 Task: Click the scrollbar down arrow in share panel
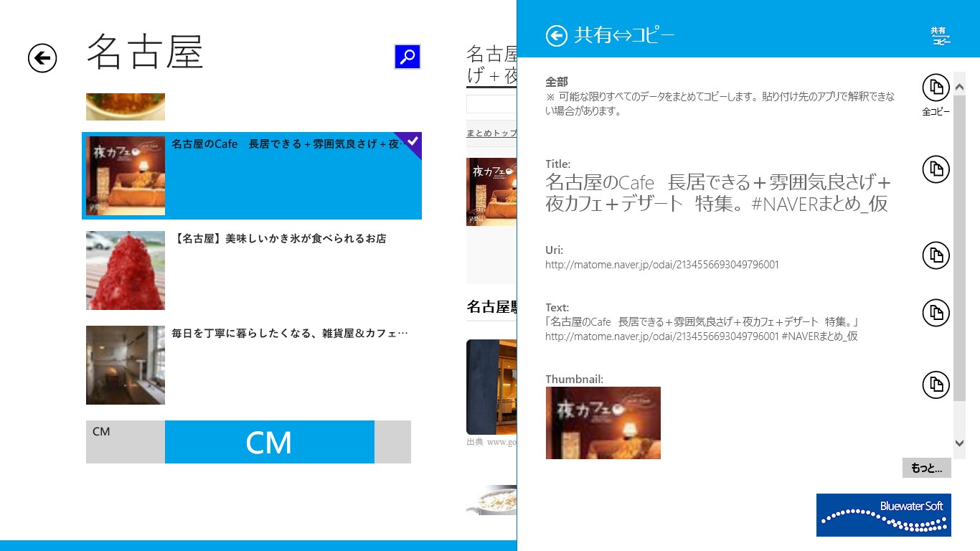tap(959, 443)
